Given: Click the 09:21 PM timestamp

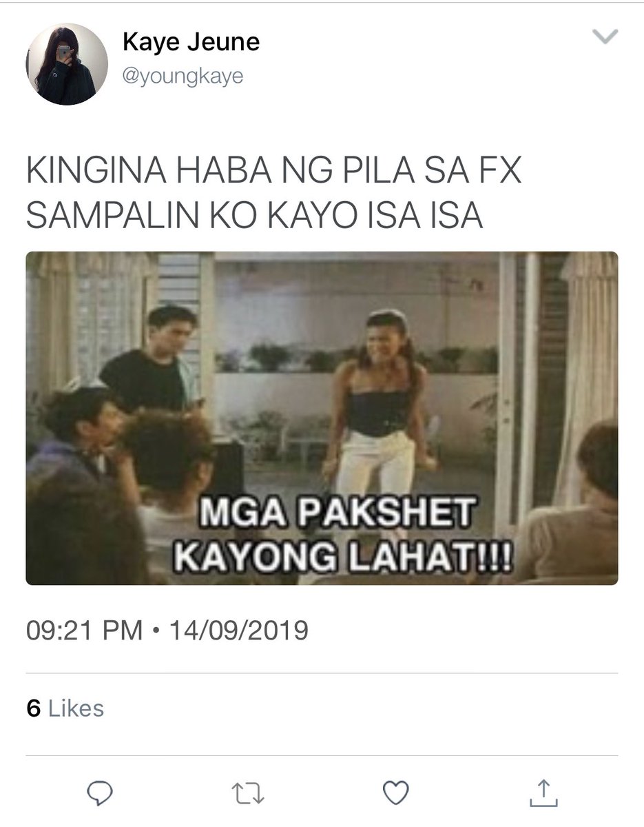Looking at the screenshot, I should click(x=84, y=630).
